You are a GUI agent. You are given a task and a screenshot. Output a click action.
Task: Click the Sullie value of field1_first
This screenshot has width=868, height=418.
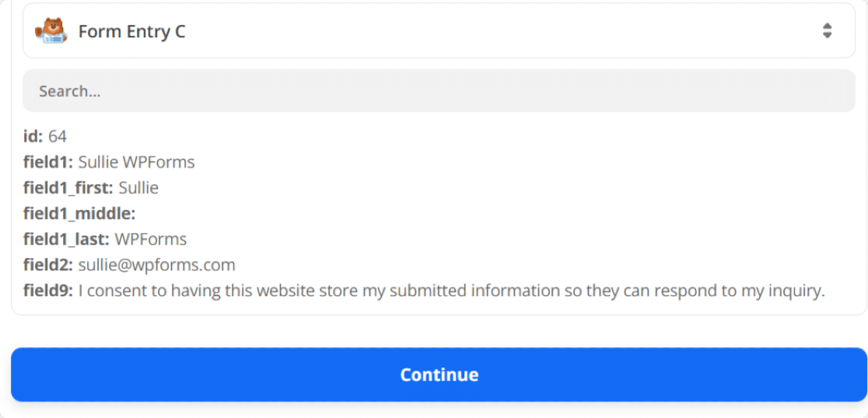pos(138,188)
